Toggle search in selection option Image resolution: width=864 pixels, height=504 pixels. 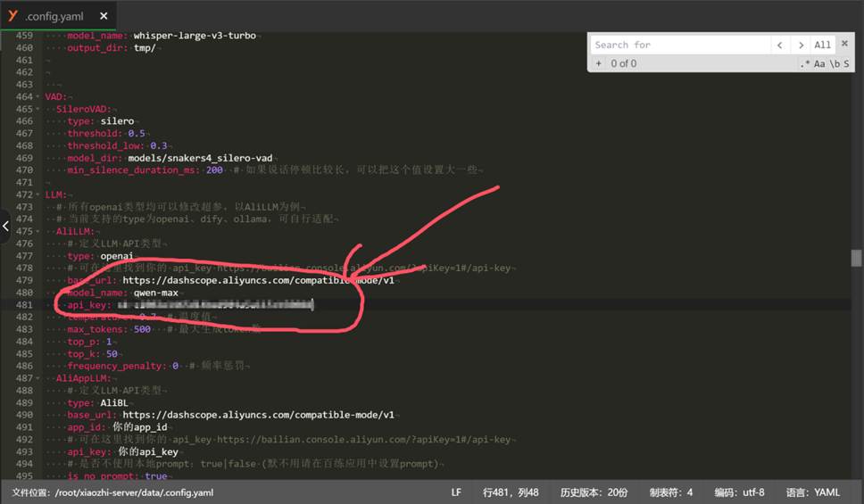click(x=846, y=63)
